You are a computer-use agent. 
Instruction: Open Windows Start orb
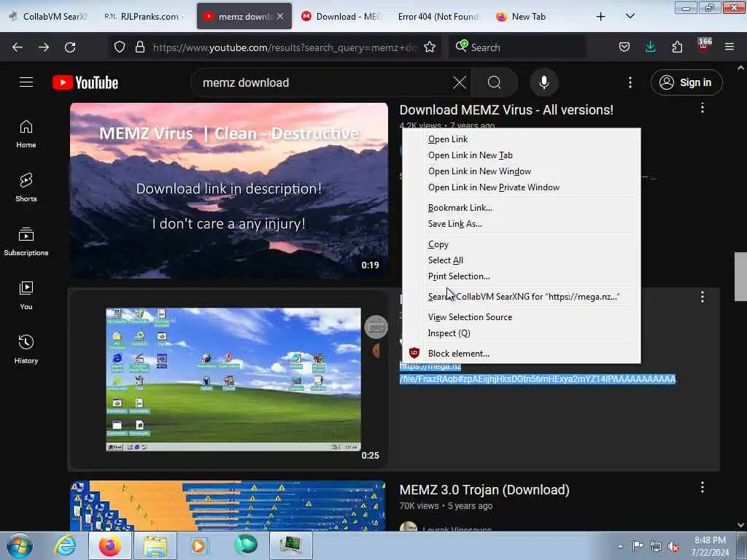pyautogui.click(x=20, y=545)
